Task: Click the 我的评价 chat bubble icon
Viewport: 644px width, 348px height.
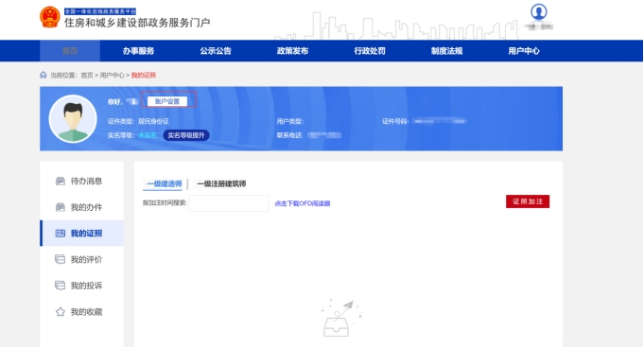Action: [60, 259]
